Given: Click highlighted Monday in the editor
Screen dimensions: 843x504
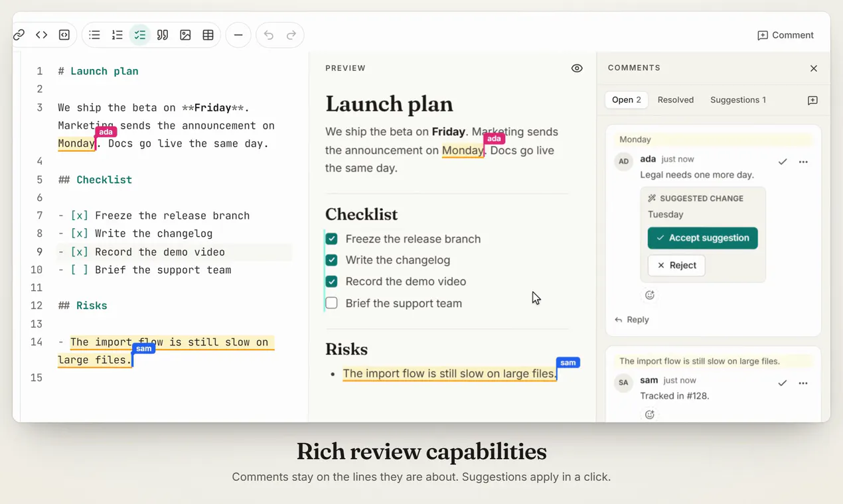Looking at the screenshot, I should [76, 143].
